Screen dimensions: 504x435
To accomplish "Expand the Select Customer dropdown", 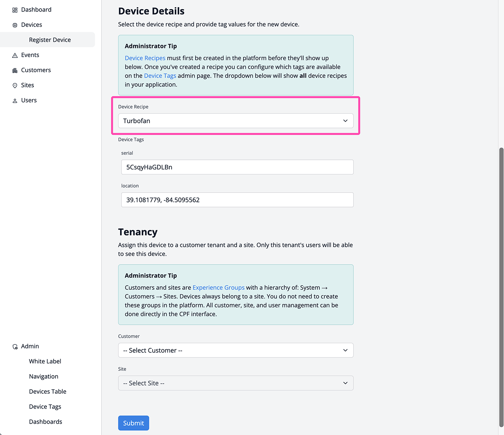I will pyautogui.click(x=235, y=350).
